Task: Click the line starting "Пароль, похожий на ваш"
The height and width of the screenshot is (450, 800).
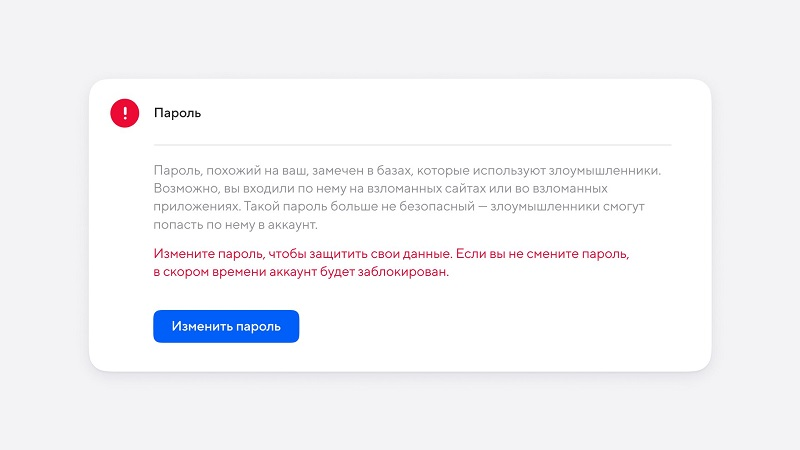Action: pos(406,171)
